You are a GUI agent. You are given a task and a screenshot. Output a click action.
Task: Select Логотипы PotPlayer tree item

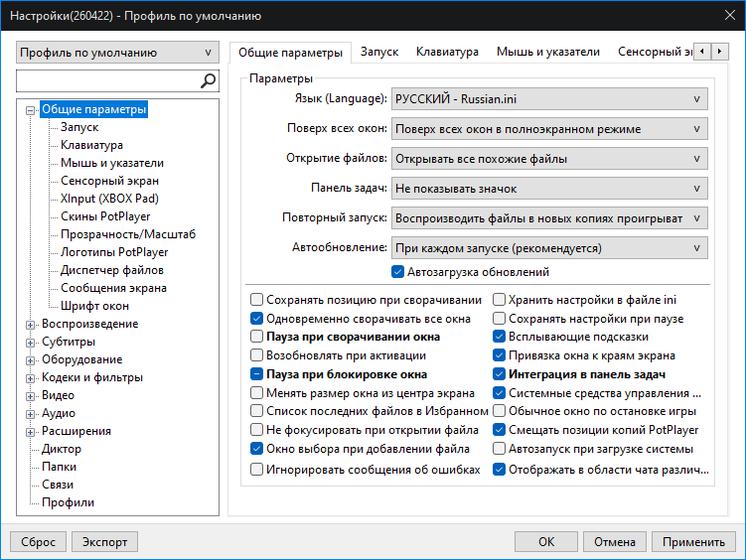click(x=114, y=252)
